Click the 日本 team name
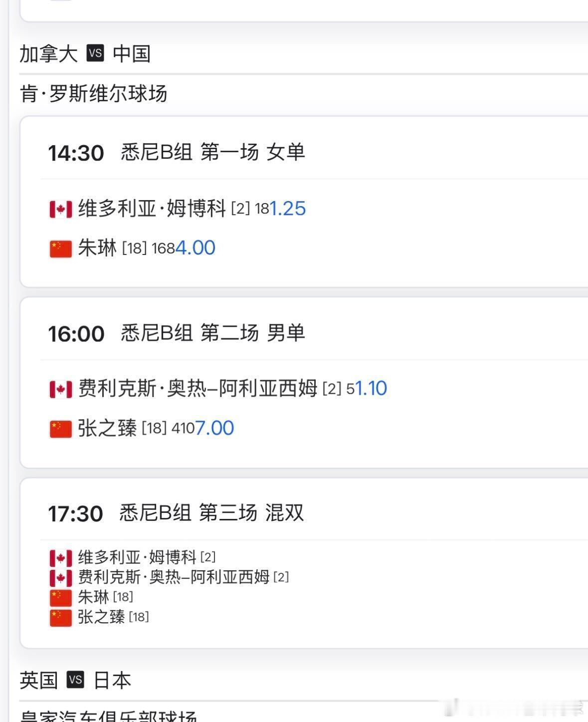Screen dimensions: 588x722 click(x=112, y=680)
